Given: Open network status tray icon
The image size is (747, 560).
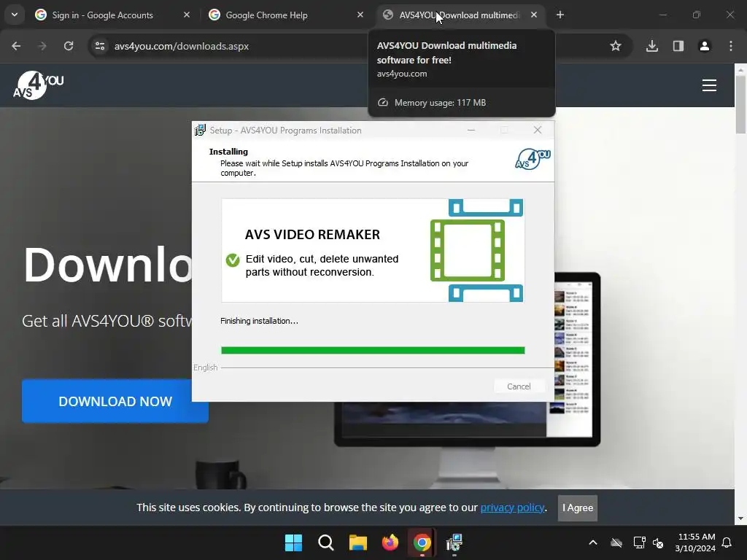Looking at the screenshot, I should click(x=639, y=542).
